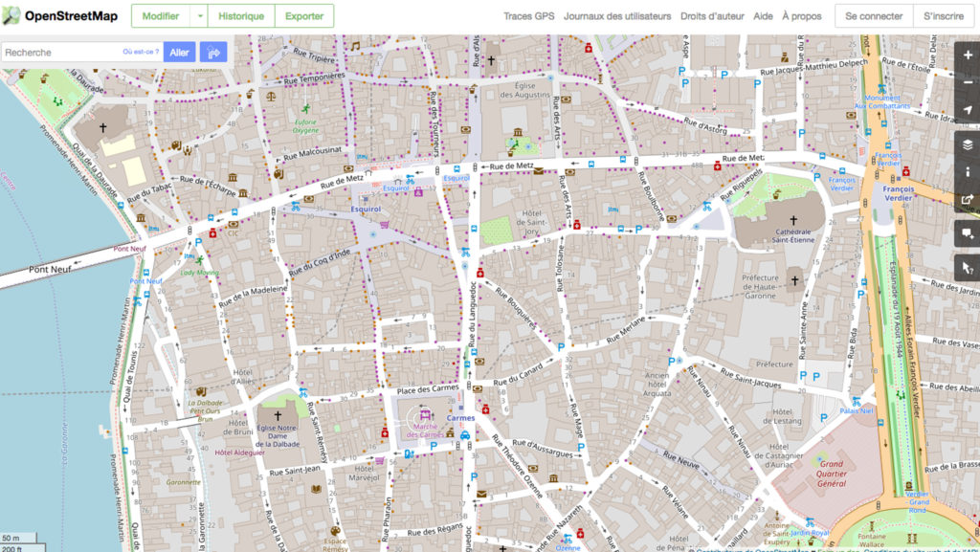Viewport: 980px width, 552px height.
Task: Open the Historique tab
Action: 241,16
